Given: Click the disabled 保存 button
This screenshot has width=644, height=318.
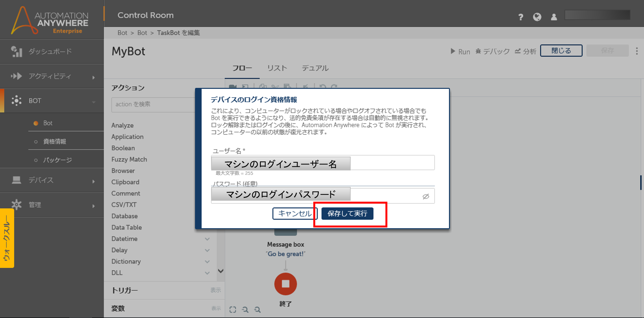Looking at the screenshot, I should coord(607,51).
